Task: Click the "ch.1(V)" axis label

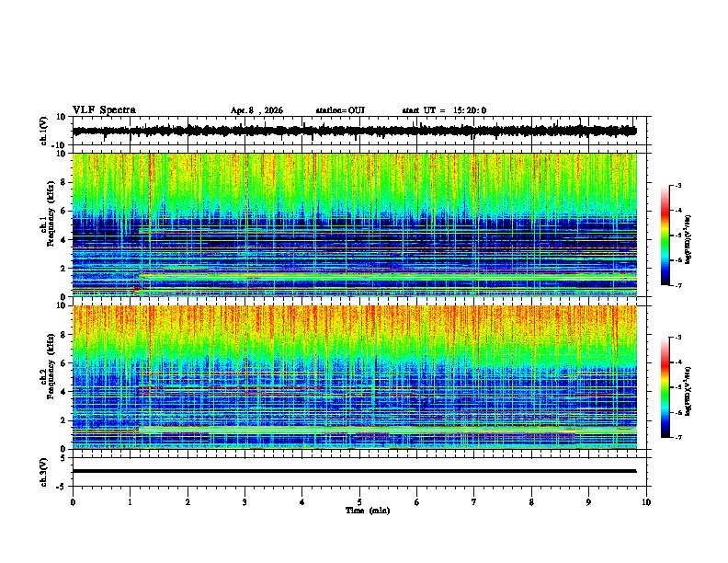Action: click(44, 131)
